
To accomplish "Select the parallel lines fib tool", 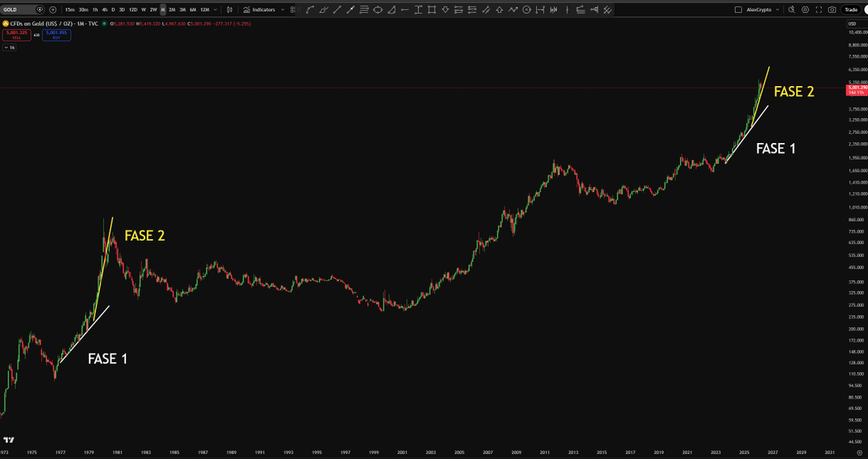I will pyautogui.click(x=364, y=10).
